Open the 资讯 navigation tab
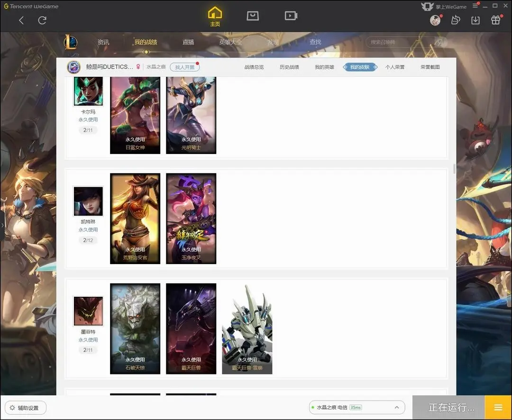This screenshot has height=420, width=512. point(103,42)
